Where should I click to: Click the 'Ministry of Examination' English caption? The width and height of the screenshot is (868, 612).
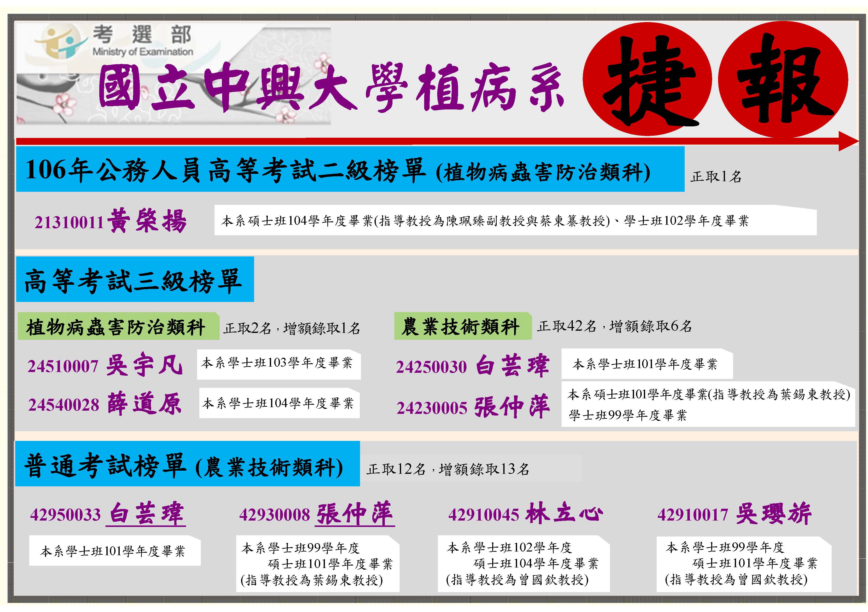pos(143,52)
